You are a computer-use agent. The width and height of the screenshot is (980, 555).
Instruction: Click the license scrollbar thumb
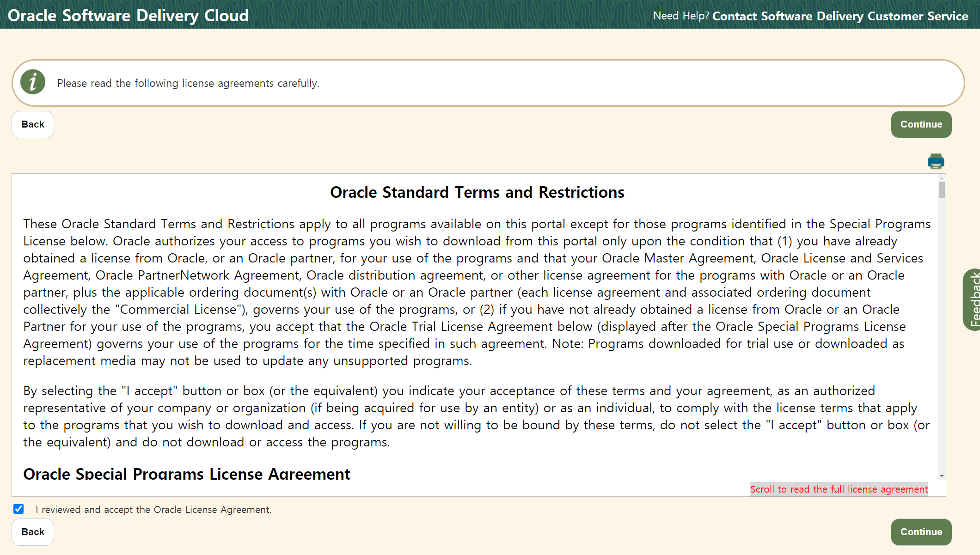point(942,190)
